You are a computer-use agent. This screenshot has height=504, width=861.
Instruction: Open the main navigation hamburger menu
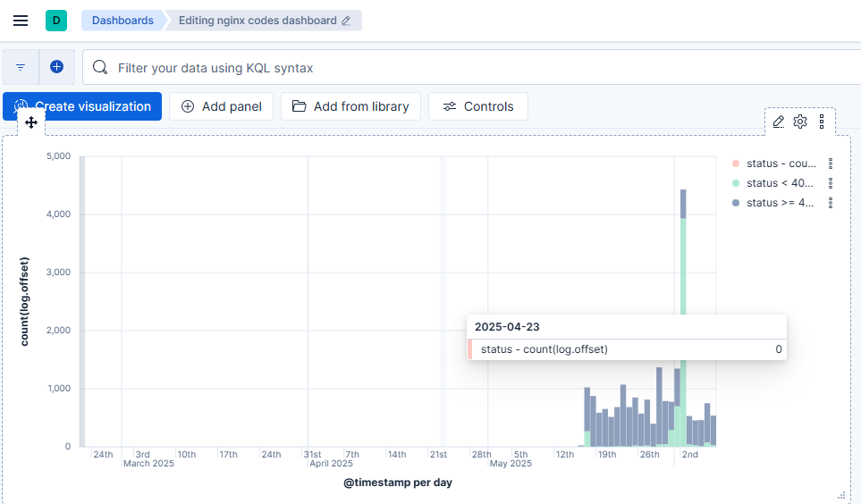(x=21, y=21)
